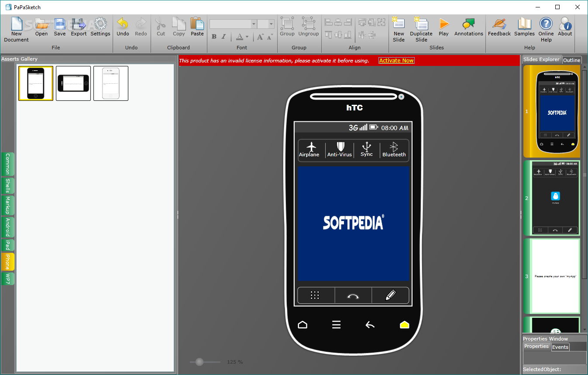Viewport: 588px width, 375px height.
Task: Align objects to the bottom edge
Action: click(348, 34)
